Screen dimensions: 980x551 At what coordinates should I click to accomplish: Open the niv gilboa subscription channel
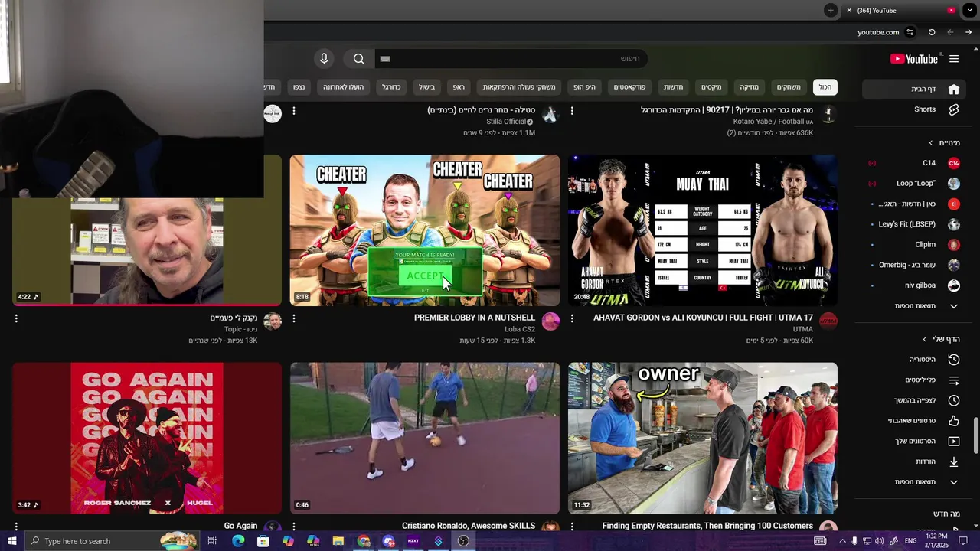click(913, 285)
